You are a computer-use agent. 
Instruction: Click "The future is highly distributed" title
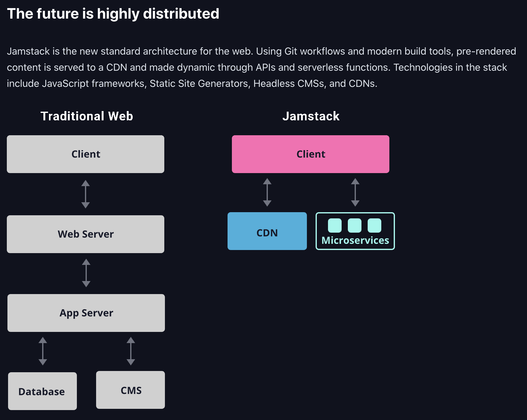coord(113,14)
